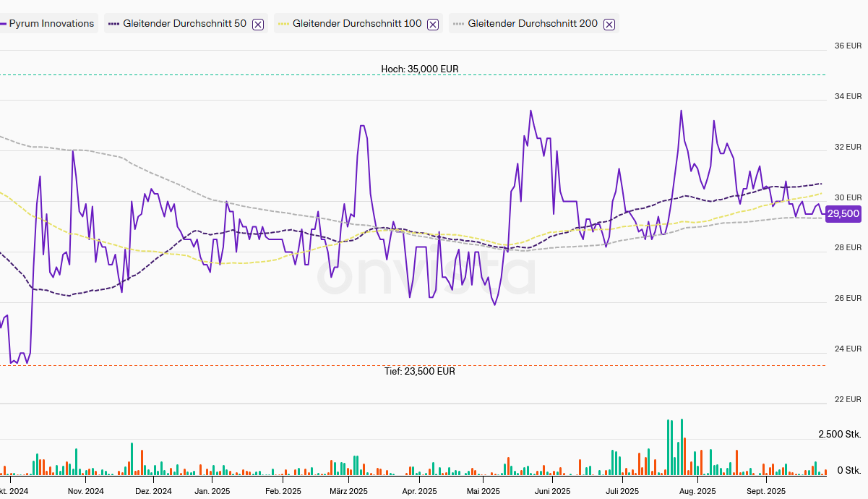Click the Tief: 23,500 EUR label
Screen dimensions: 868x499
click(420, 371)
